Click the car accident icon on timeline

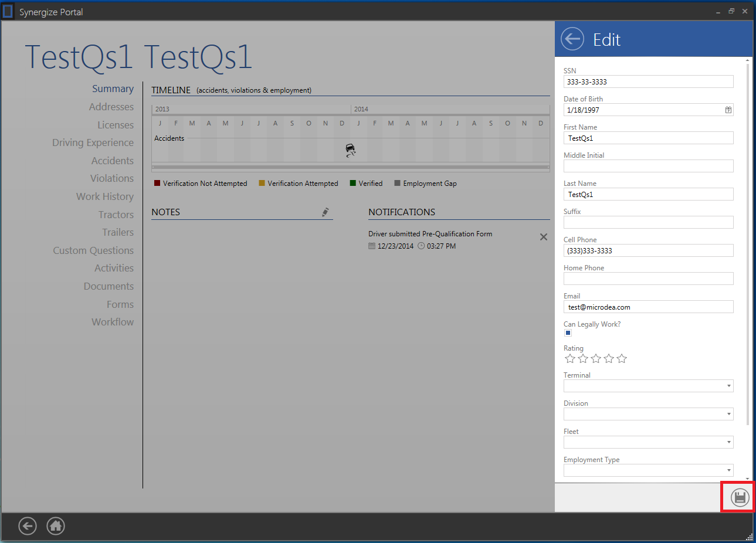[x=350, y=150]
